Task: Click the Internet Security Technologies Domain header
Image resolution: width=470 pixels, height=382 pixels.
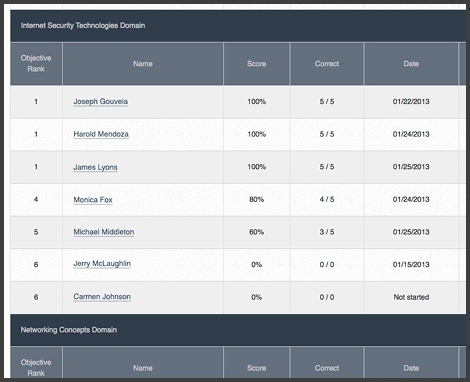Action: pyautogui.click(x=238, y=26)
